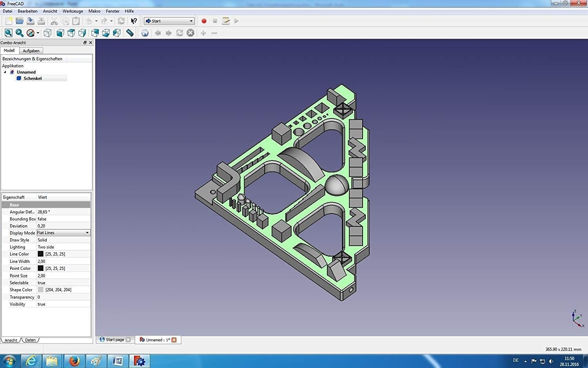Screen dimensions: 588x368
Task: Click the Open file folder icon
Action: [20, 21]
